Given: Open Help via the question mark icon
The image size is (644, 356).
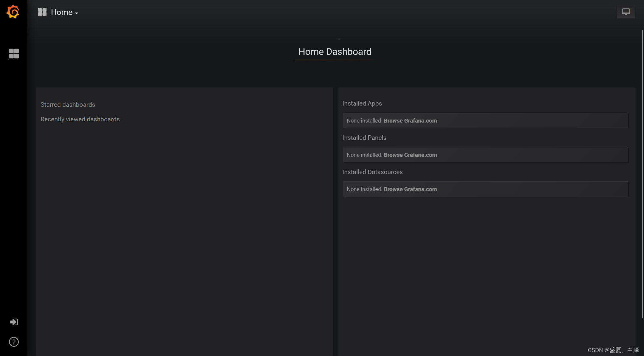Looking at the screenshot, I should [x=13, y=342].
